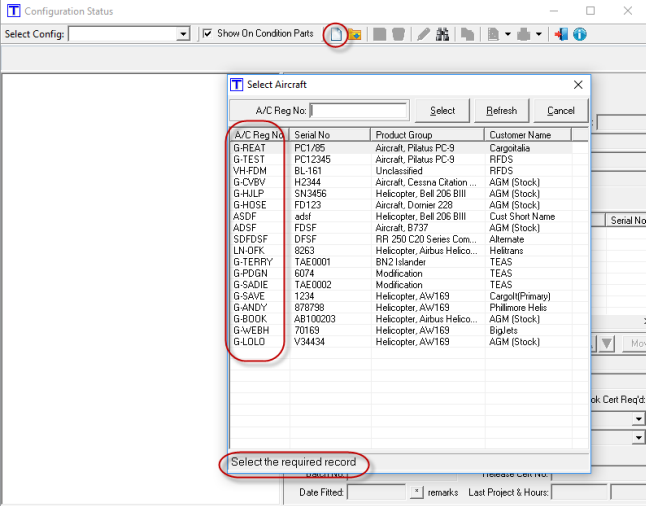Click the Date Fitted field in Configuration Status
646x506 pixels.
pyautogui.click(x=377, y=492)
